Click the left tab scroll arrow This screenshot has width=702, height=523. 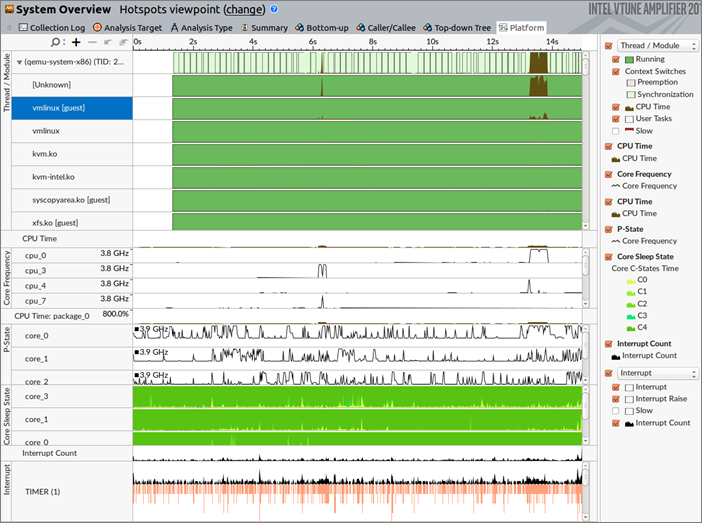pyautogui.click(x=7, y=27)
